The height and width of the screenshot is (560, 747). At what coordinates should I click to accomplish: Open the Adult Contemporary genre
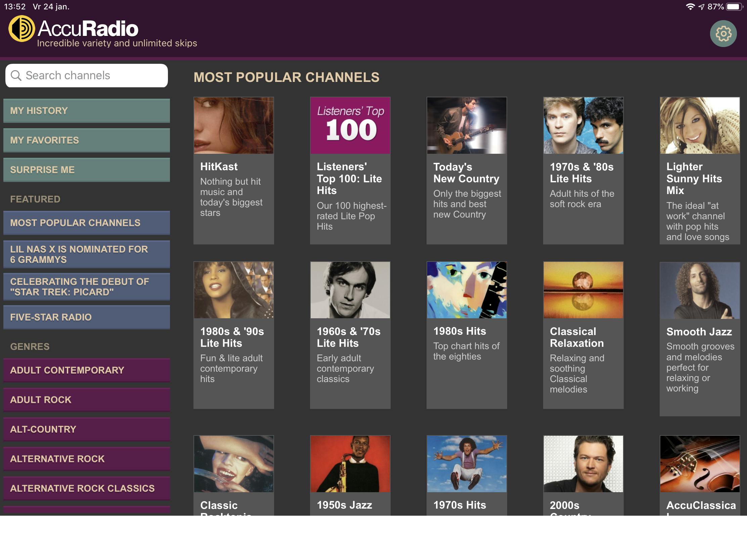pos(86,370)
